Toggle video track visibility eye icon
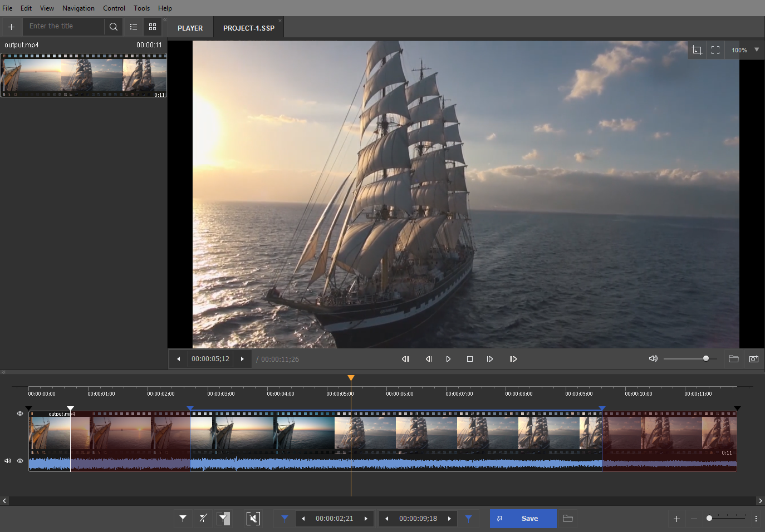The image size is (765, 532). pyautogui.click(x=20, y=413)
